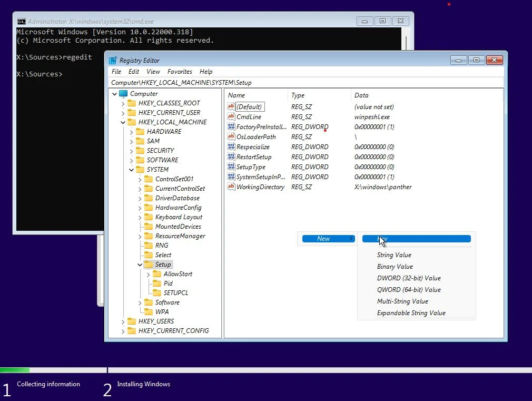Click the New context menu item

[329, 239]
